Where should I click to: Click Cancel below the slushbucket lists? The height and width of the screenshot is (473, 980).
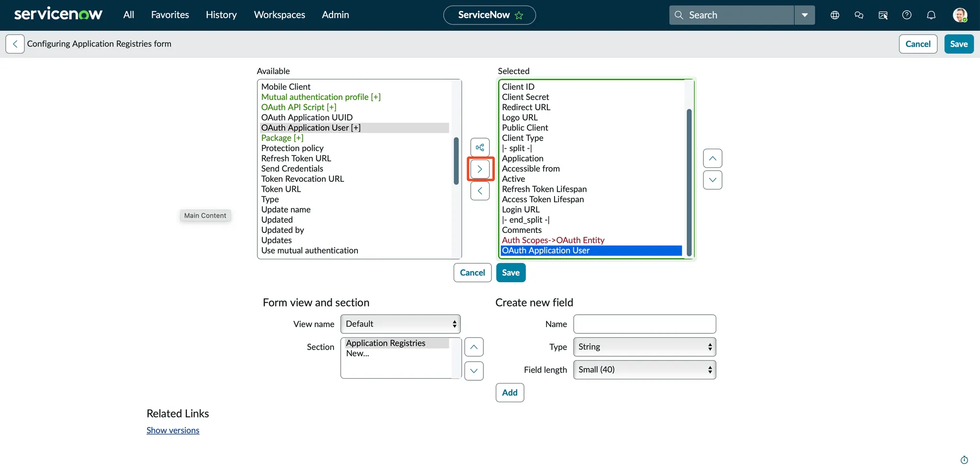[x=472, y=273]
